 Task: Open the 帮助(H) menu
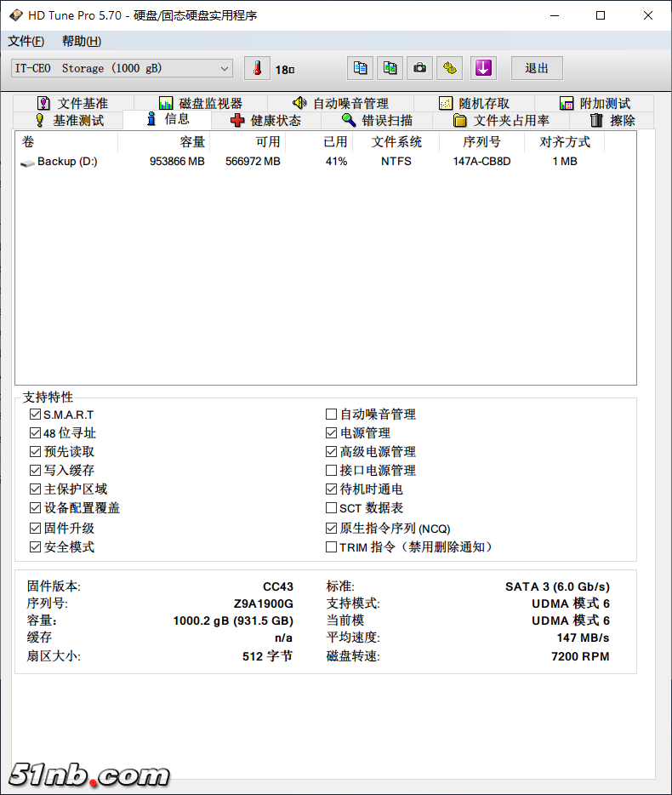click(x=81, y=42)
